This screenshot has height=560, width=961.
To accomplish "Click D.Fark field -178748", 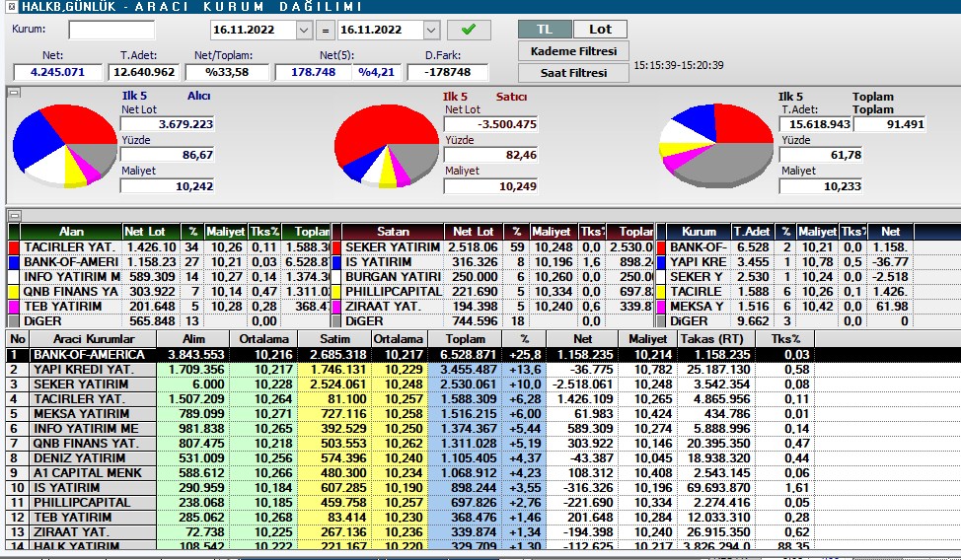I will click(447, 72).
